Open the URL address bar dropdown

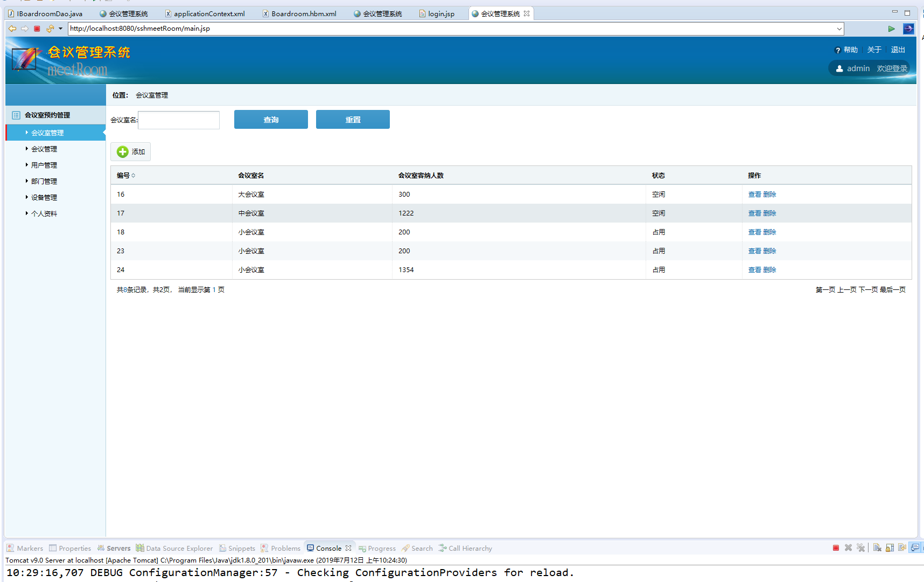(x=839, y=29)
